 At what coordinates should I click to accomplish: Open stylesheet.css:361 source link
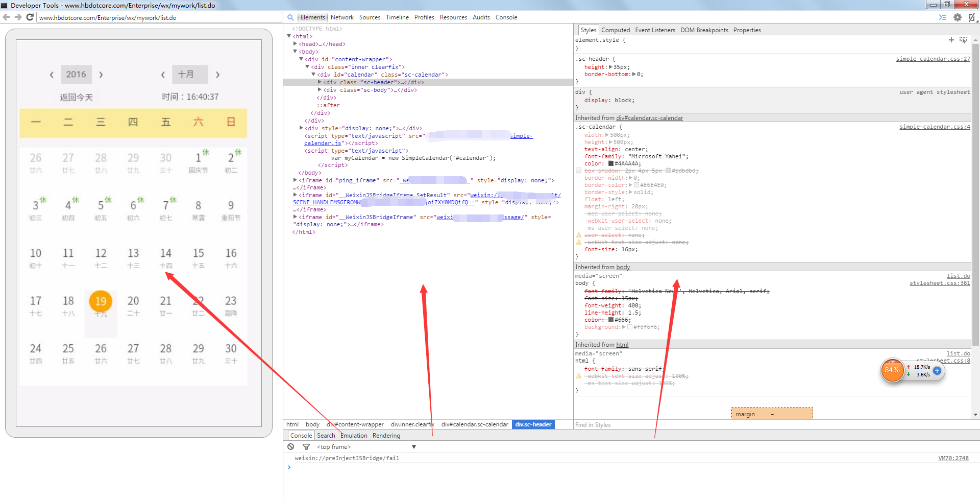click(940, 283)
